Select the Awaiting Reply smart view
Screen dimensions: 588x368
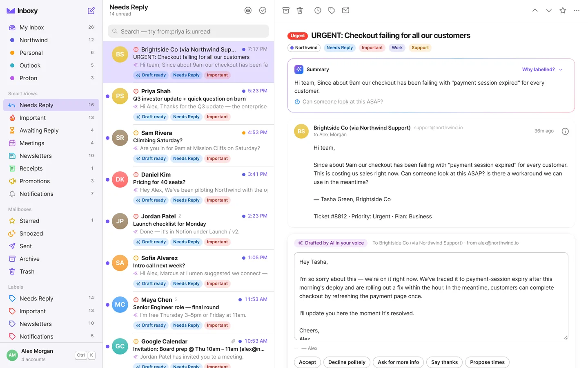[x=51, y=130]
